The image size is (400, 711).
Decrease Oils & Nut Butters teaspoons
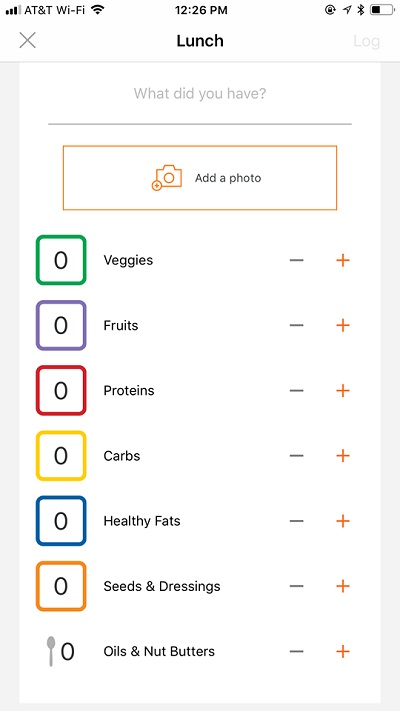pyautogui.click(x=297, y=652)
